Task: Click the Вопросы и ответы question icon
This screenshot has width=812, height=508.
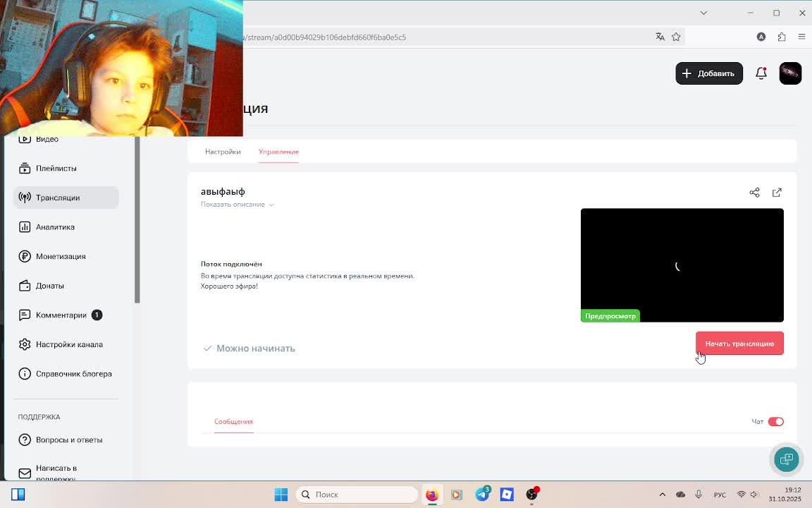Action: [x=25, y=440]
